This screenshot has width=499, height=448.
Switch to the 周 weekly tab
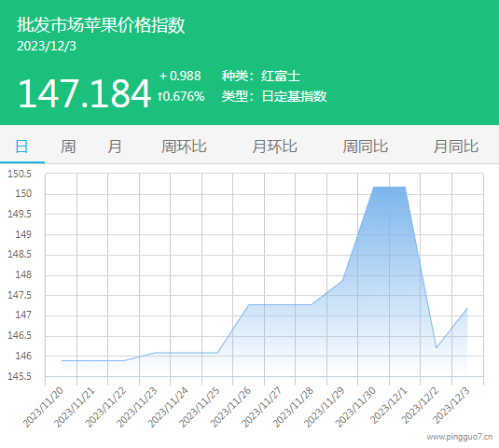(68, 147)
